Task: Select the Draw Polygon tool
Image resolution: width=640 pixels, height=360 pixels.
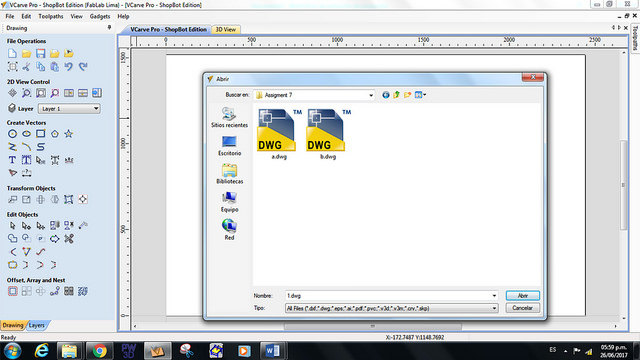Action: [55, 133]
